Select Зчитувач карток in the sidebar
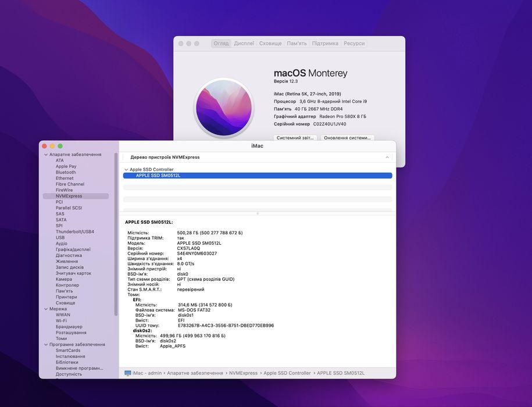This screenshot has height=407, width=532. pyautogui.click(x=73, y=273)
